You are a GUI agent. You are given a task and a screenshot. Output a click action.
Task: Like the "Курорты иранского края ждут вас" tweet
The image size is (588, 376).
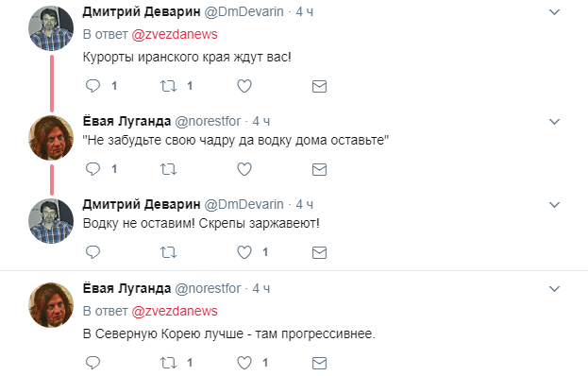(244, 86)
